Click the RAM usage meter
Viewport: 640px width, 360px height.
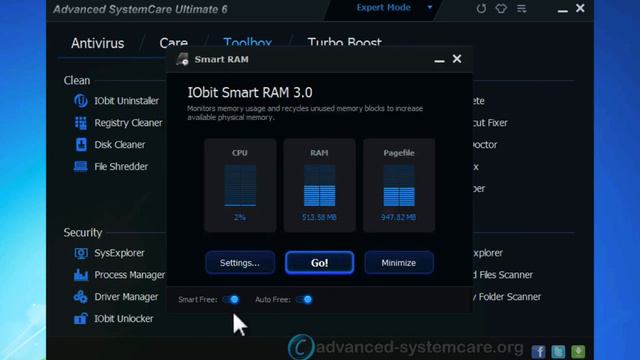[x=319, y=186]
